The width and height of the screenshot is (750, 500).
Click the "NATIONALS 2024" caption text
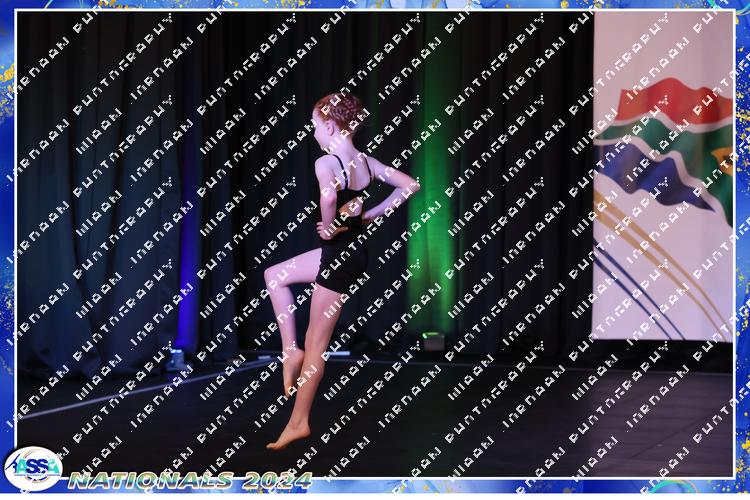coord(190,480)
